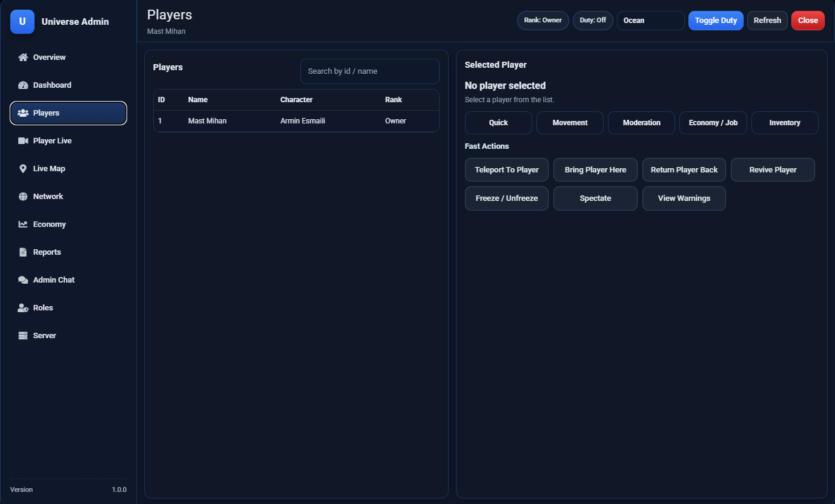Click the Armin Esmaili character cell
The width and height of the screenshot is (835, 504).
(303, 121)
